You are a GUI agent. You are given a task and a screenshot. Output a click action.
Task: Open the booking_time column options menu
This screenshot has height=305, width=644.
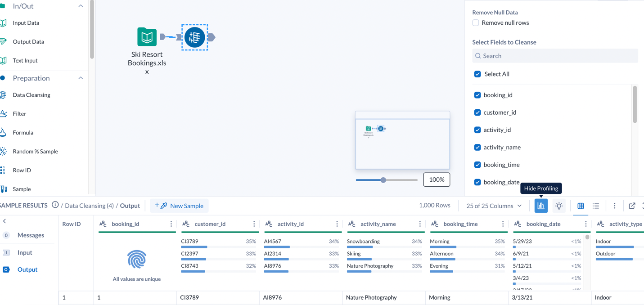(x=503, y=224)
